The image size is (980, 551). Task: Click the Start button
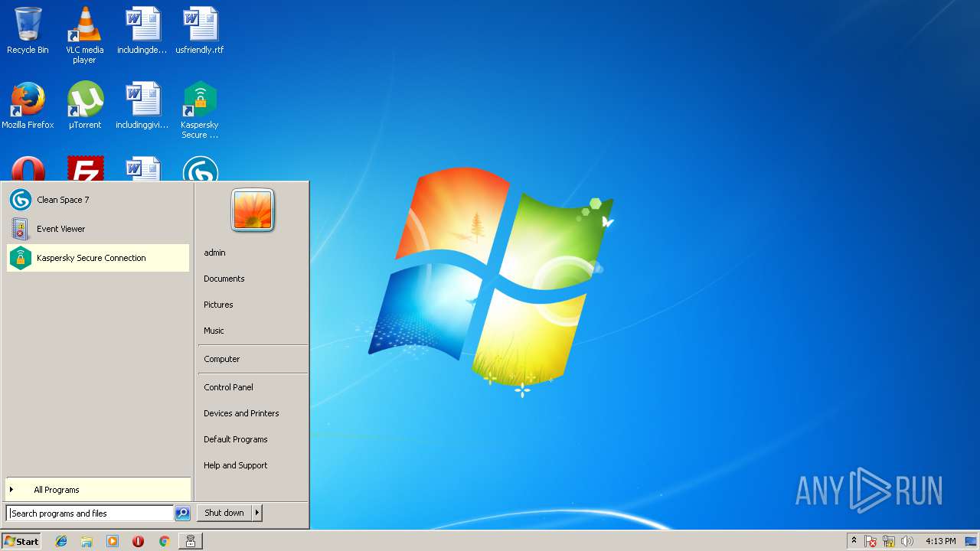21,541
